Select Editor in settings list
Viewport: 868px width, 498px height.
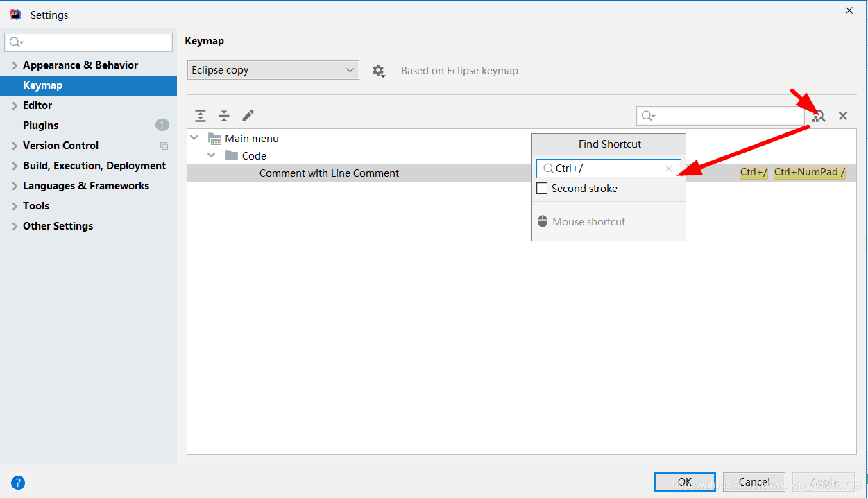pos(37,105)
